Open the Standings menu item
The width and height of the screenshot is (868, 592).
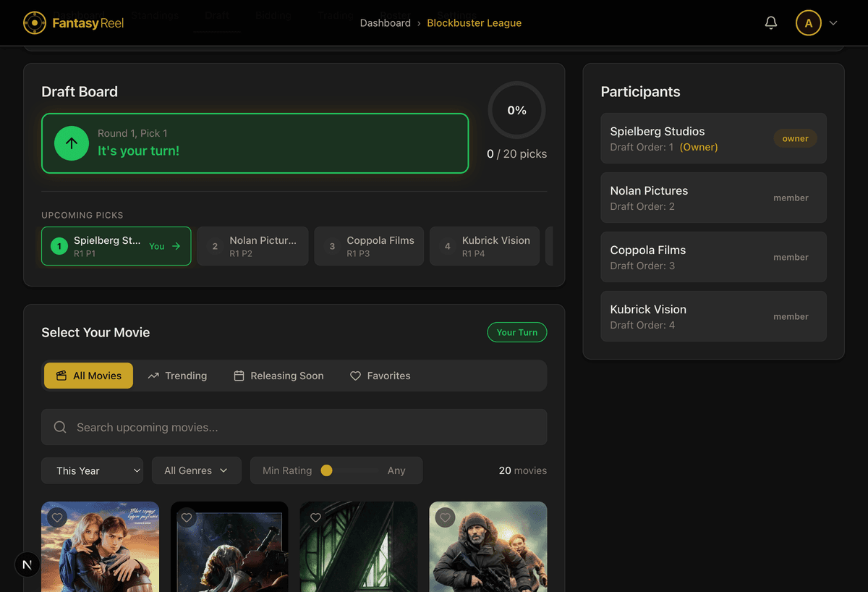155,14
